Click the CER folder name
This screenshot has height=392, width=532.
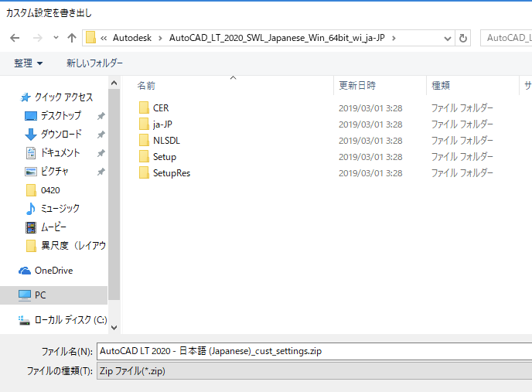point(161,108)
